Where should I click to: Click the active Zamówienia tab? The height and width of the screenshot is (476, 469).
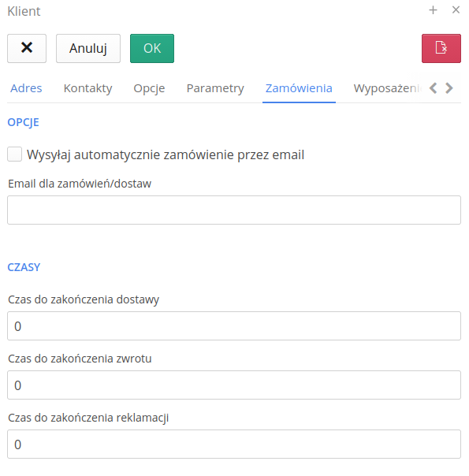[299, 88]
